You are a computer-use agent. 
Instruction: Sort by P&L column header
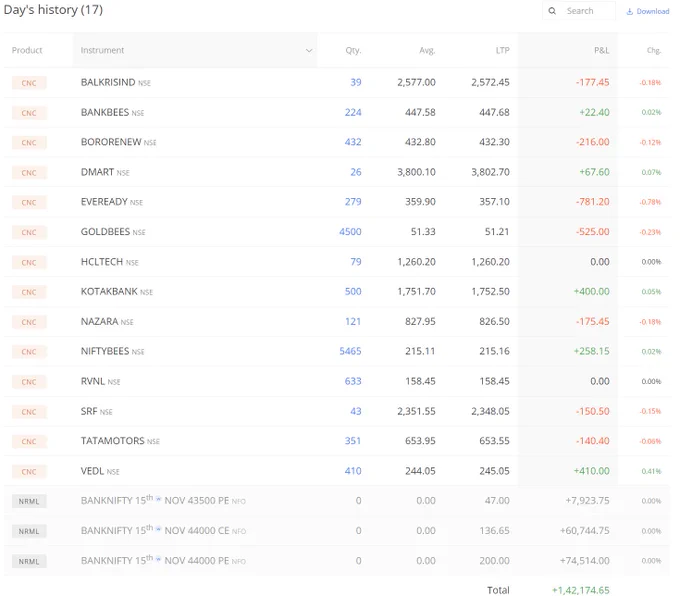pyautogui.click(x=602, y=50)
